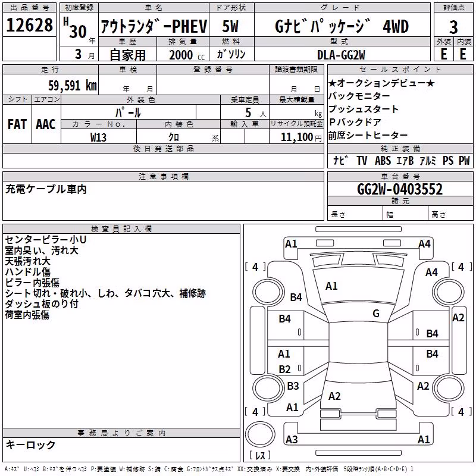Click inspector note 天張汚れ大
476x476 pixels.
point(27,261)
